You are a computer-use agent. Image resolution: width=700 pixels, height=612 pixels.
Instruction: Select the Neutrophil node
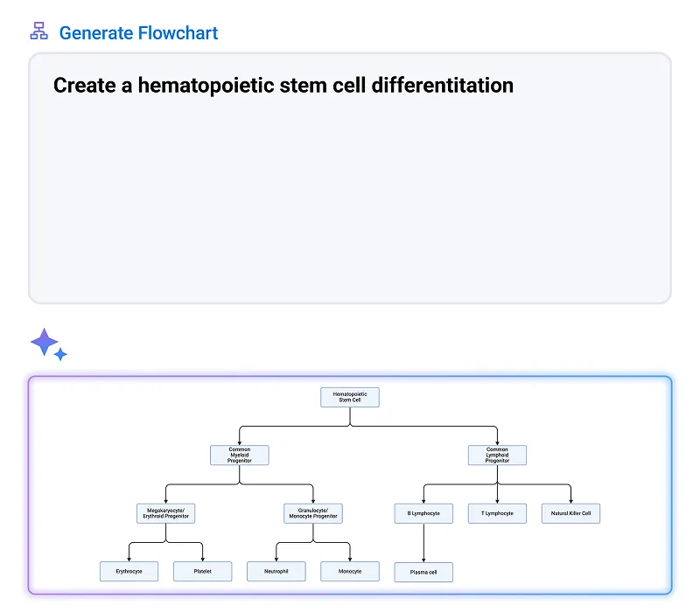click(276, 571)
